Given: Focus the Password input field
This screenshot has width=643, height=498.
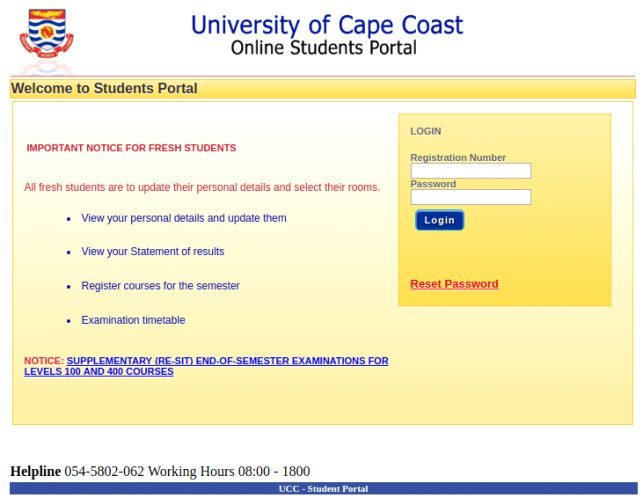Looking at the screenshot, I should coord(470,197).
